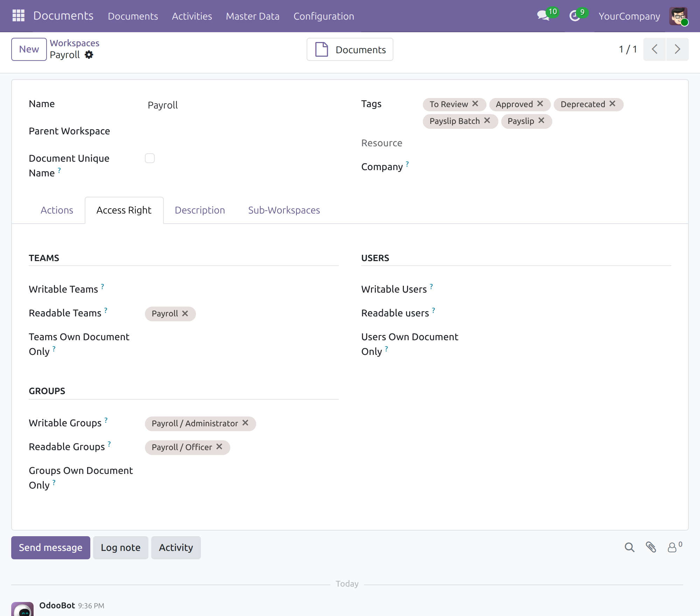Remove the Deprecated tag
Viewport: 700px width, 616px height.
tap(612, 104)
